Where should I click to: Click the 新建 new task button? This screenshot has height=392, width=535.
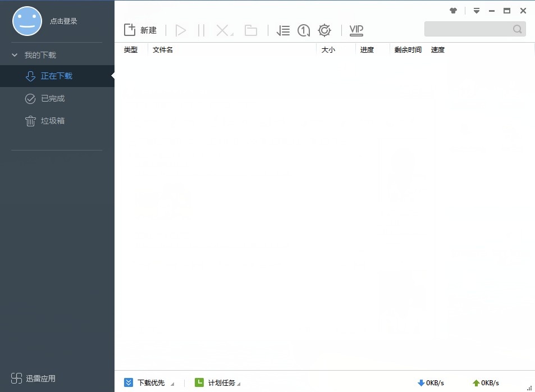point(140,30)
